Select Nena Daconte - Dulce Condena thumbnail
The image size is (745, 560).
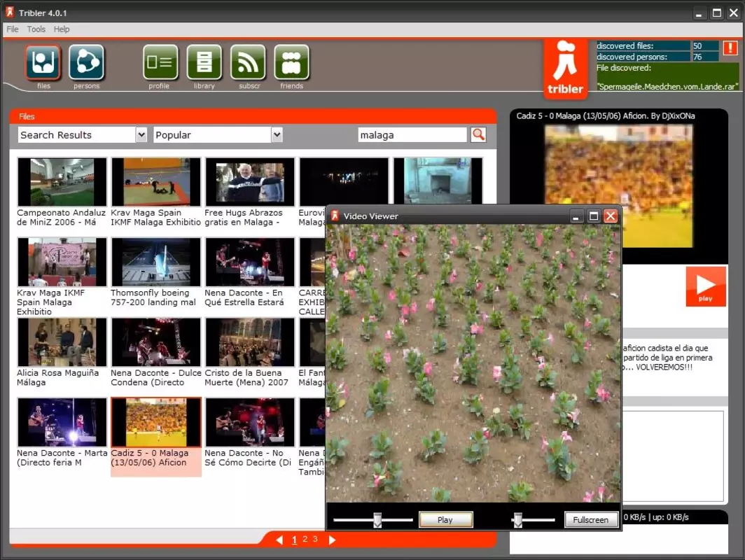pyautogui.click(x=156, y=342)
